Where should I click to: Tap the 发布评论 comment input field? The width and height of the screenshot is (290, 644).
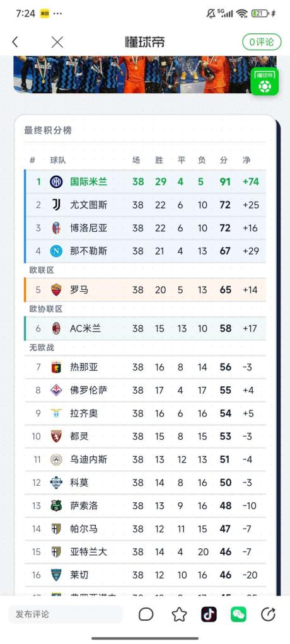pyautogui.click(x=66, y=614)
